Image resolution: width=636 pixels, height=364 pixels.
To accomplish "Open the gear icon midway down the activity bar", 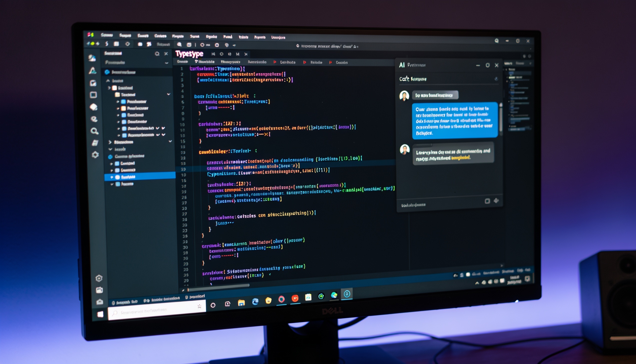I will click(x=95, y=155).
